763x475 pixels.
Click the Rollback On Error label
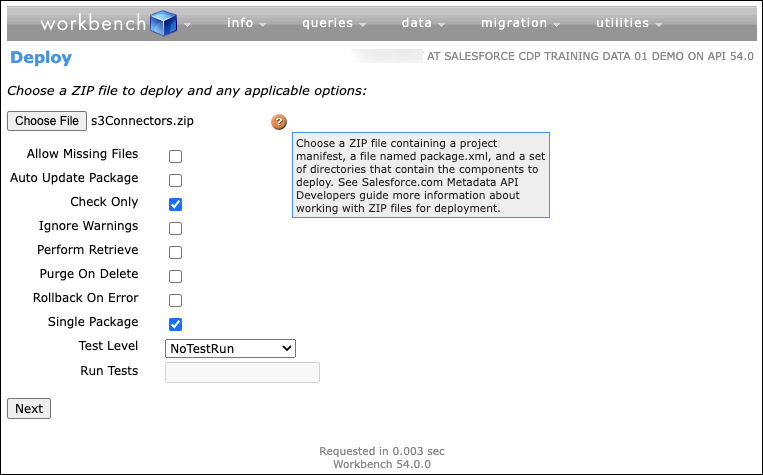click(x=86, y=298)
